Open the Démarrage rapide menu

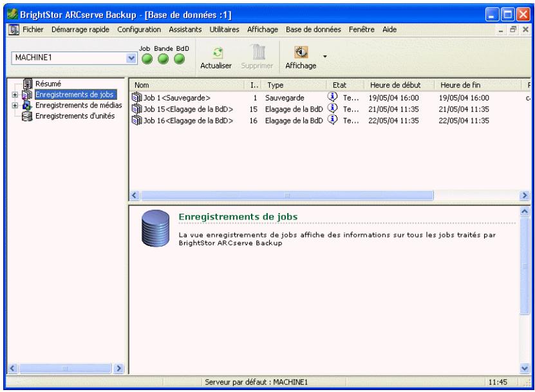(x=80, y=30)
